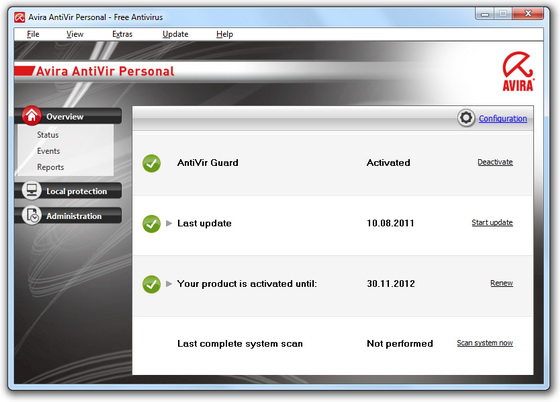Click the Not performed status text

(x=400, y=344)
